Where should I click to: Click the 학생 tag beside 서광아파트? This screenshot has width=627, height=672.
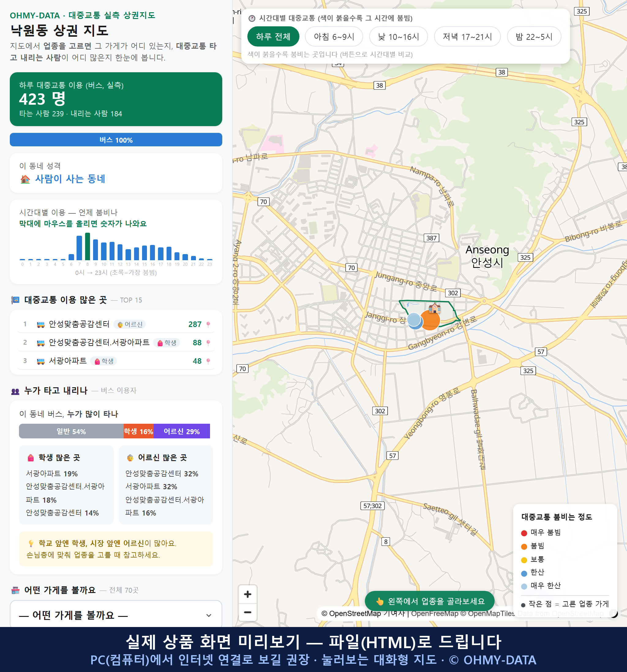tap(103, 361)
